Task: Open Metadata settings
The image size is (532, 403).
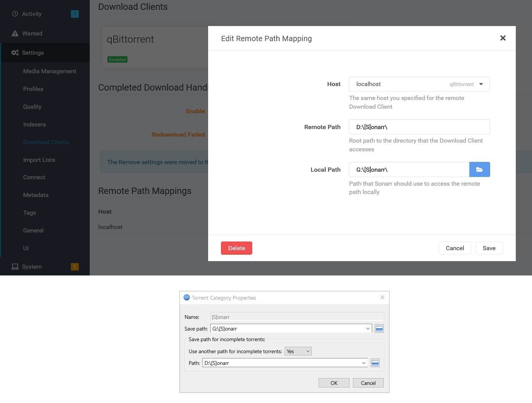Action: pyautogui.click(x=36, y=195)
